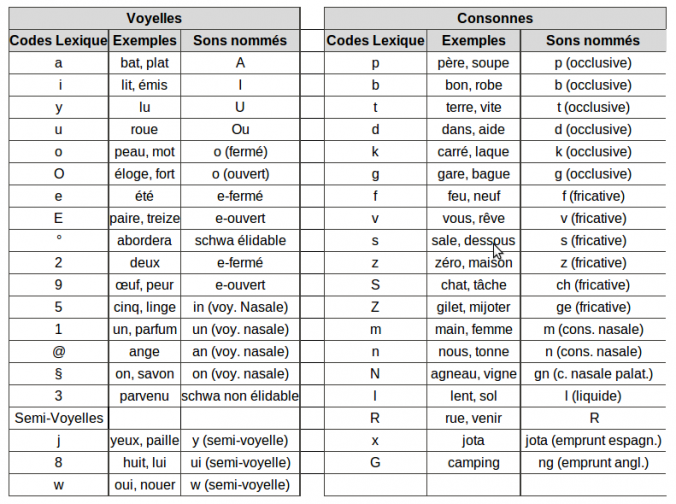
Task: Select the "oui, nouer" example cell
Action: coord(144,485)
